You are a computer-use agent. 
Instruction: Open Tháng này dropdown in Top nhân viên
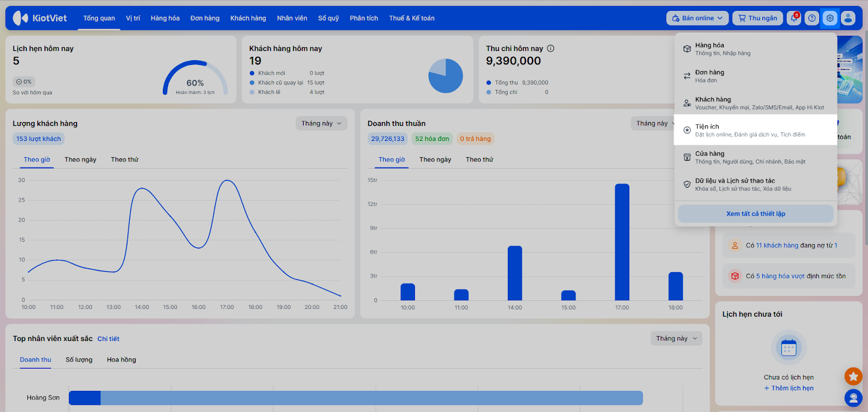click(x=676, y=338)
